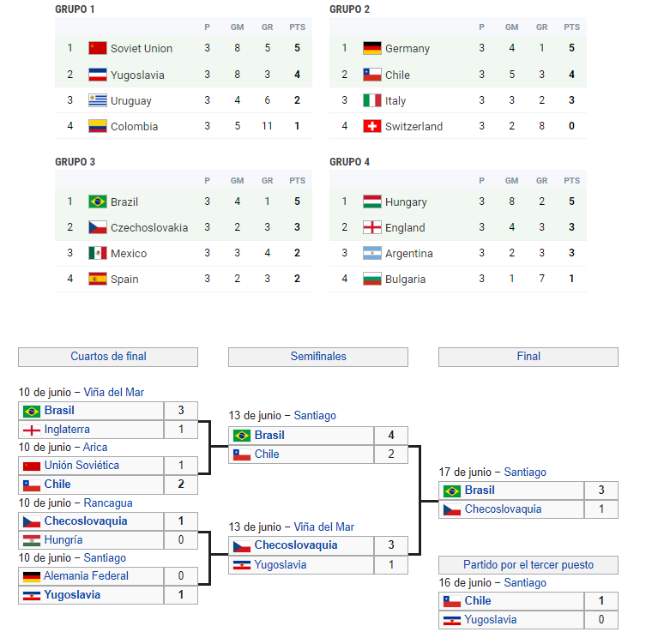Click the Germany flag in Grupo 2
This screenshot has height=644, width=652.
click(x=372, y=48)
